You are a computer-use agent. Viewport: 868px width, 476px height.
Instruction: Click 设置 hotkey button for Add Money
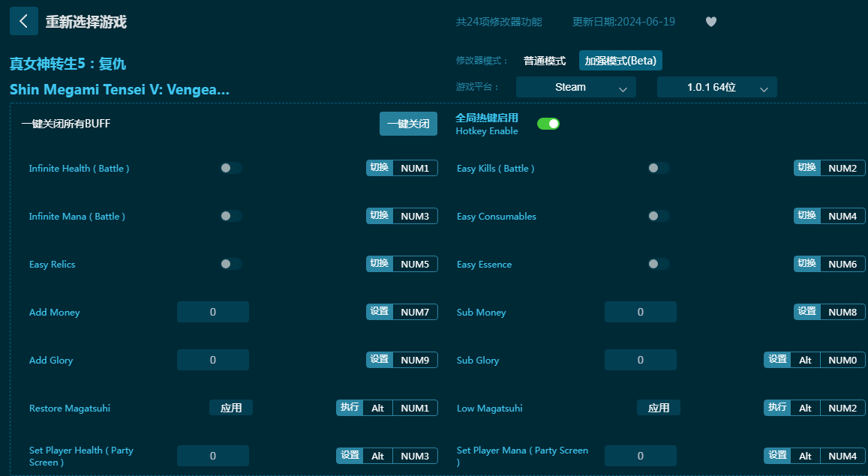[379, 312]
